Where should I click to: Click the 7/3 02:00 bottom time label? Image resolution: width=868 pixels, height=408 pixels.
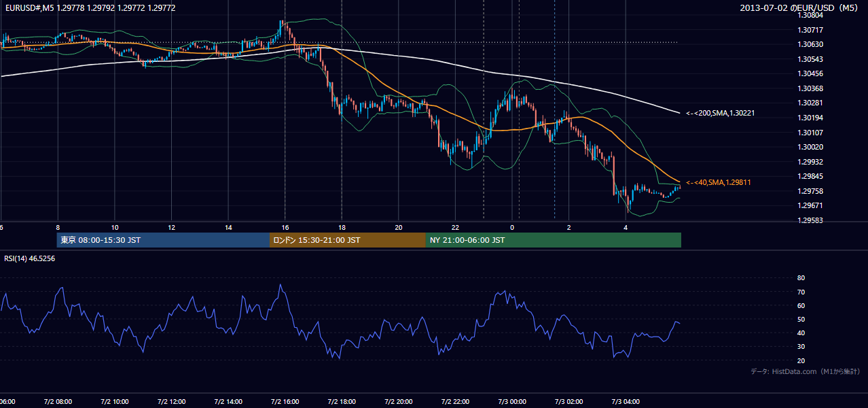click(568, 401)
